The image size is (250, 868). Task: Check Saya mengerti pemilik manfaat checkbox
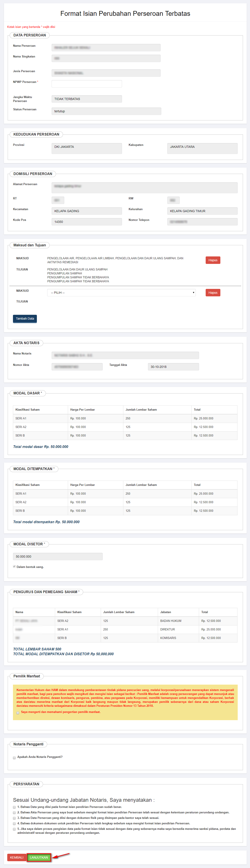click(18, 713)
